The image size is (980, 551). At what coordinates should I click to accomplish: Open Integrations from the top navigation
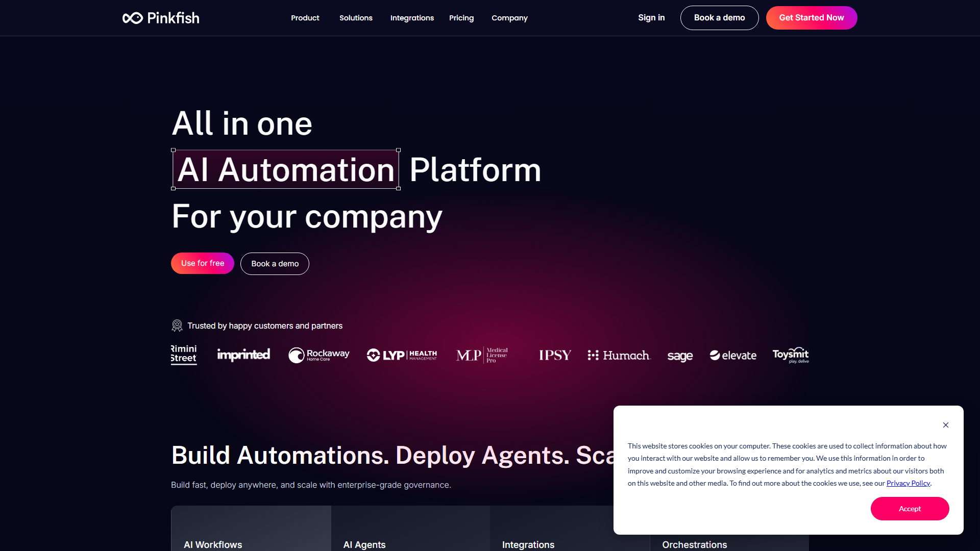pos(412,18)
